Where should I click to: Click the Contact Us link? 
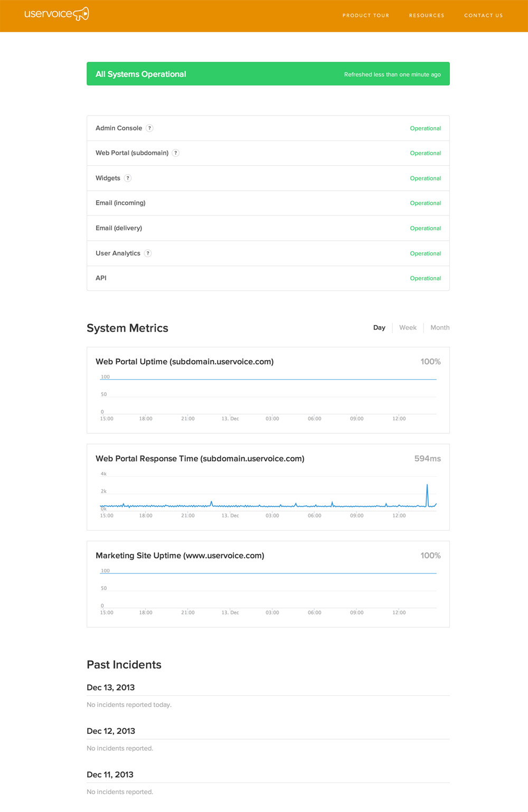click(x=483, y=15)
